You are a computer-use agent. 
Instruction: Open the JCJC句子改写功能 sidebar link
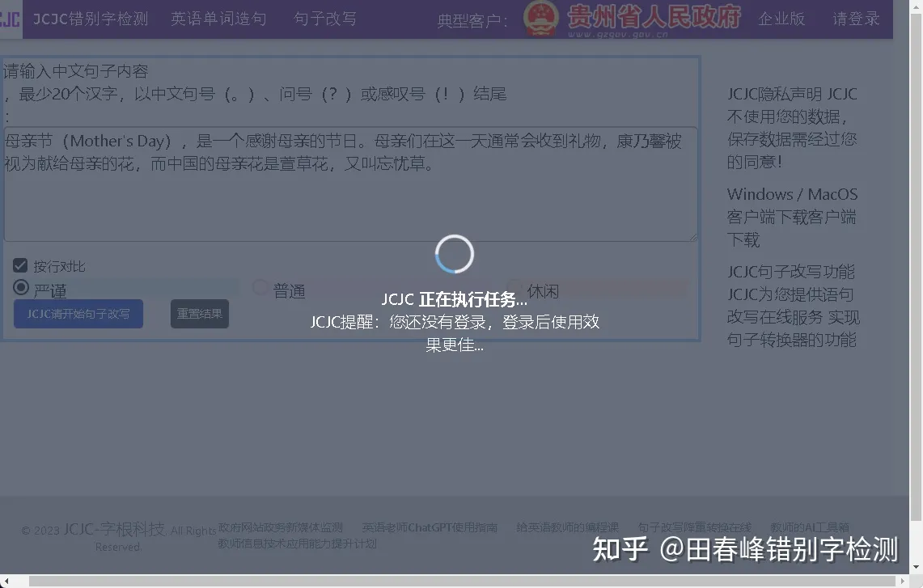click(790, 271)
